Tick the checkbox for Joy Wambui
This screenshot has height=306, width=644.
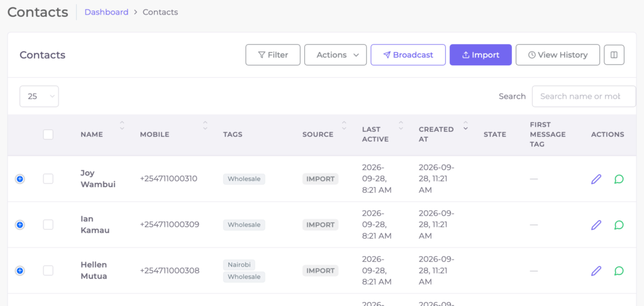(48, 179)
